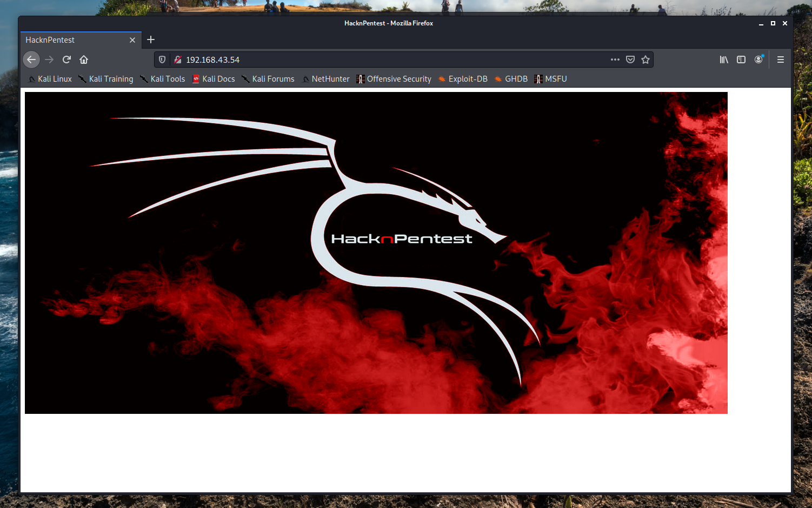Open Firefox account menu
This screenshot has height=508, width=812.
pyautogui.click(x=759, y=60)
